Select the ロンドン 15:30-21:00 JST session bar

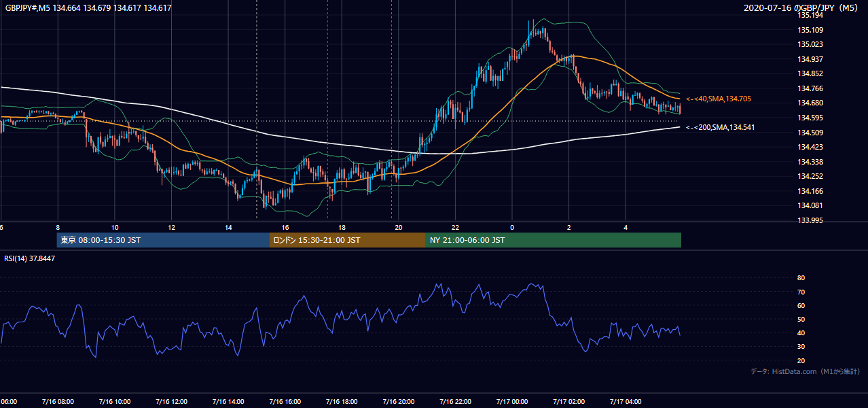point(348,240)
